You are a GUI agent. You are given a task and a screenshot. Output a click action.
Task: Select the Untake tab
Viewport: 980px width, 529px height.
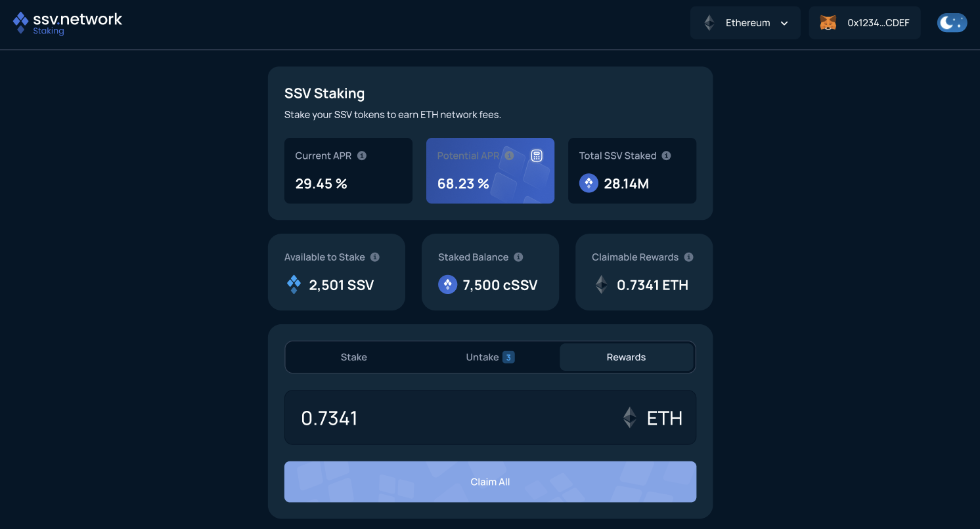click(x=490, y=357)
